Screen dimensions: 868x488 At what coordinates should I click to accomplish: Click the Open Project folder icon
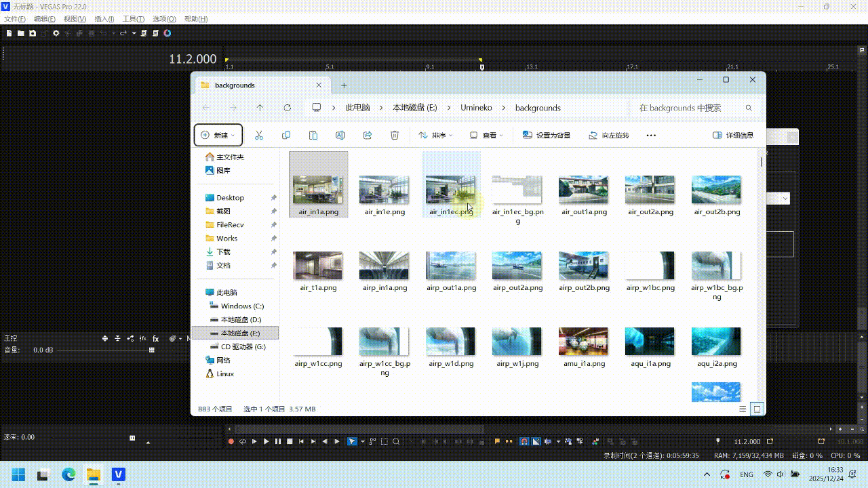21,33
